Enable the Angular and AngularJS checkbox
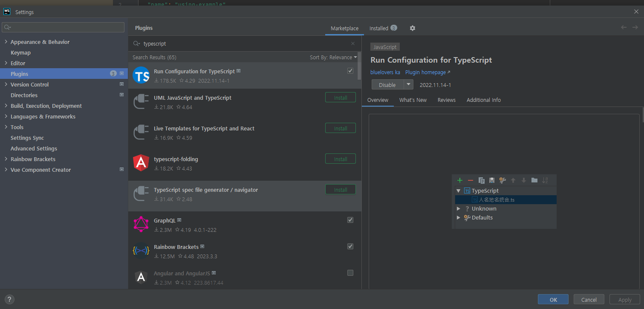The width and height of the screenshot is (644, 309). (350, 273)
